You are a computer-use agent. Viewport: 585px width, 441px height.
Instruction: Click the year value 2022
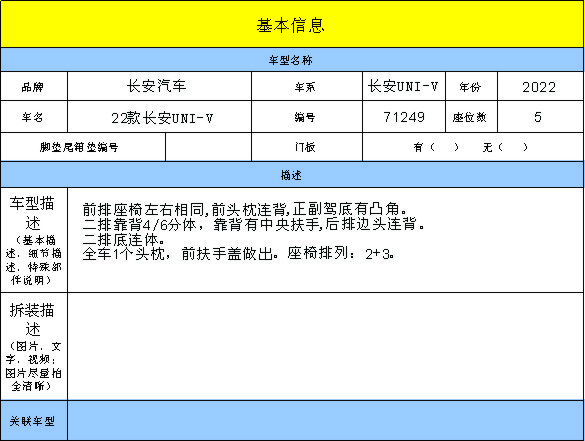click(x=540, y=86)
